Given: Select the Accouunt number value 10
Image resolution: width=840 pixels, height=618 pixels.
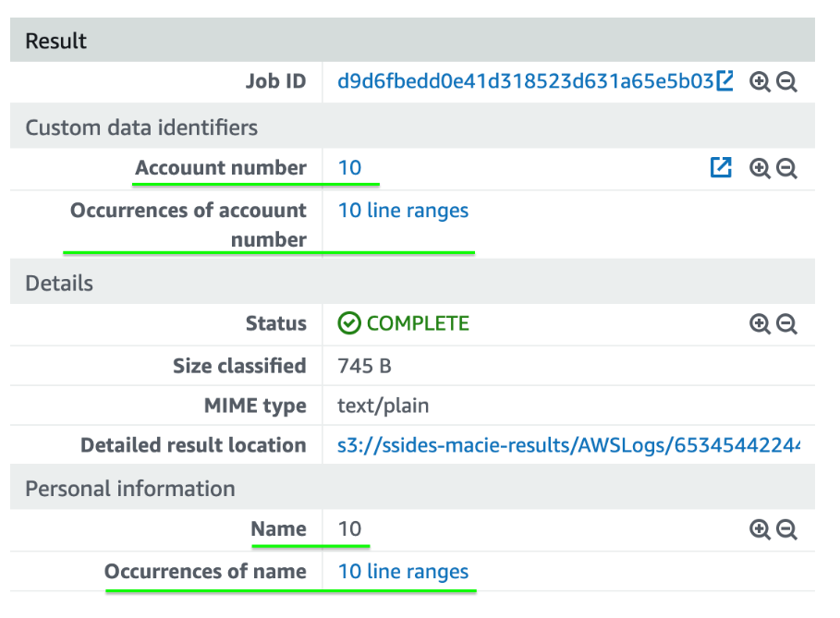Looking at the screenshot, I should (x=349, y=167).
